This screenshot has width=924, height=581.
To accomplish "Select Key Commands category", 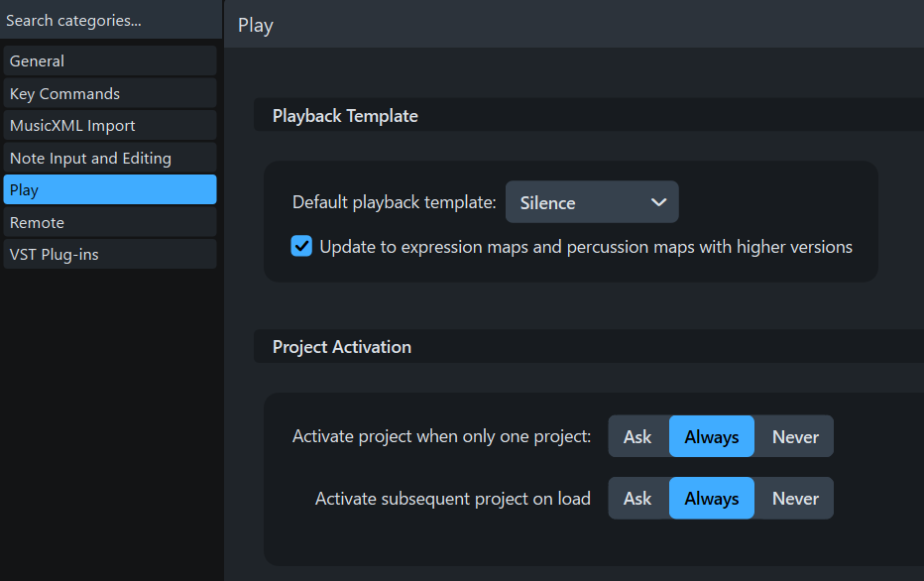I will [109, 93].
